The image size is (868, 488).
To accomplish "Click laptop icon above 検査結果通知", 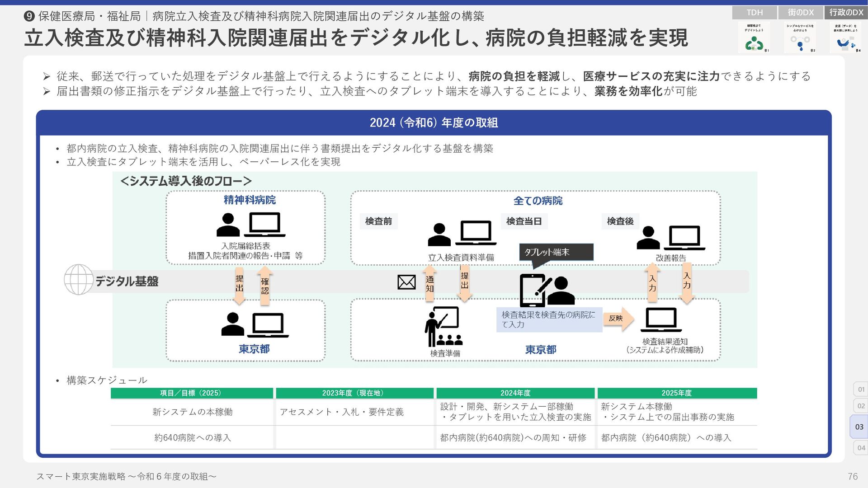I will (661, 319).
